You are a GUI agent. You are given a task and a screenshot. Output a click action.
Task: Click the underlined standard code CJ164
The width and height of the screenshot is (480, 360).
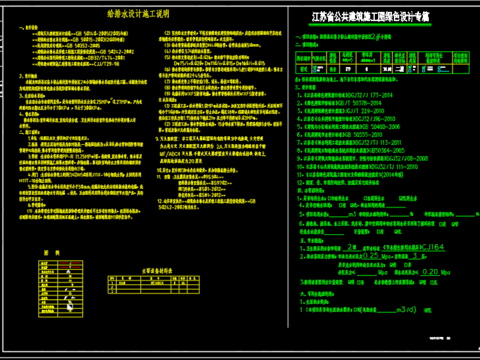click(433, 247)
